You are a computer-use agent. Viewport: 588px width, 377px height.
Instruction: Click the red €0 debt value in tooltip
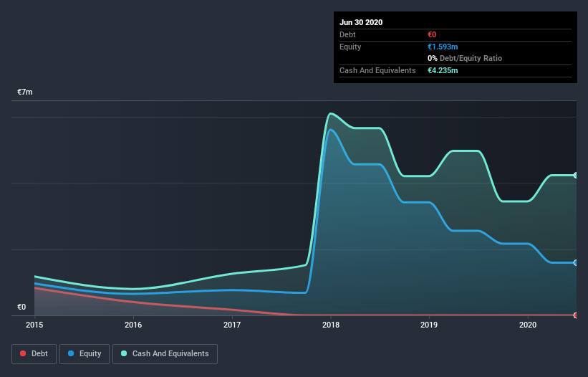pos(432,34)
